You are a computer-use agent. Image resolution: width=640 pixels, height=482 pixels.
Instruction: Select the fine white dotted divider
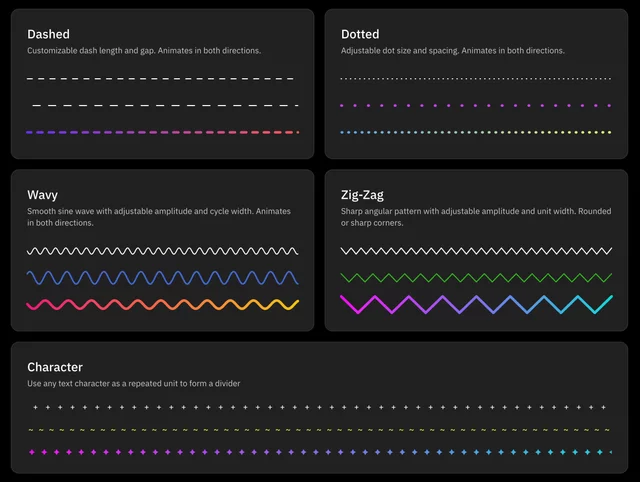coord(476,78)
